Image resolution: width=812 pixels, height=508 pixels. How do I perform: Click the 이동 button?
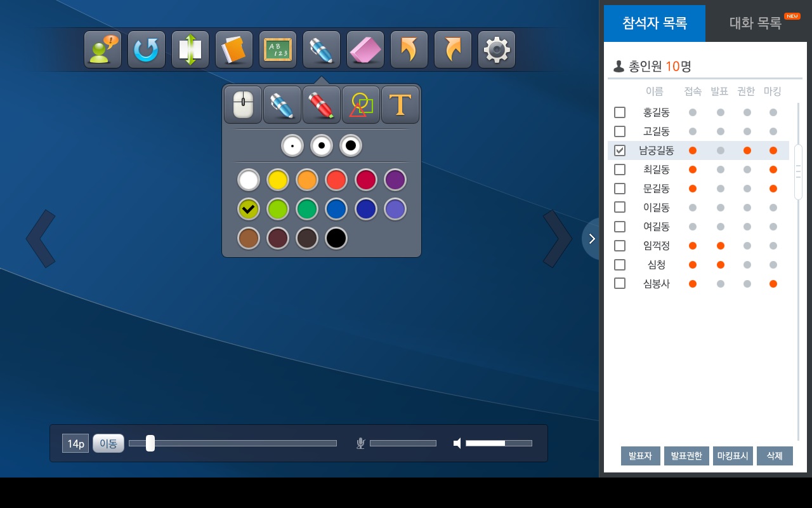tap(108, 443)
